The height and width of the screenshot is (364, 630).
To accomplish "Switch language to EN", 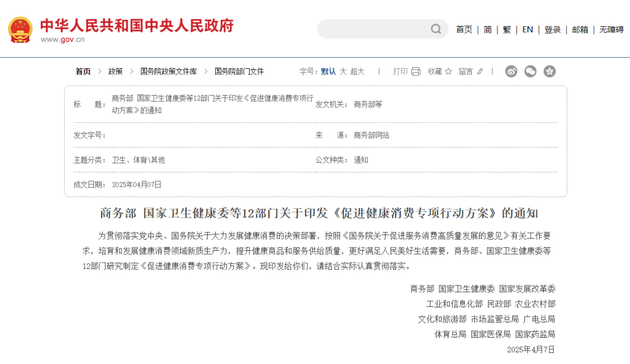I will 527,30.
